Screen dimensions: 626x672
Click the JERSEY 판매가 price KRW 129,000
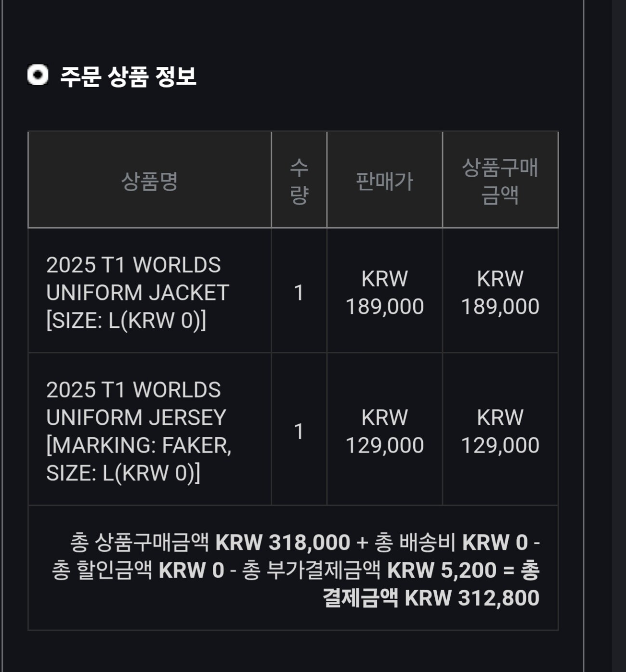384,431
